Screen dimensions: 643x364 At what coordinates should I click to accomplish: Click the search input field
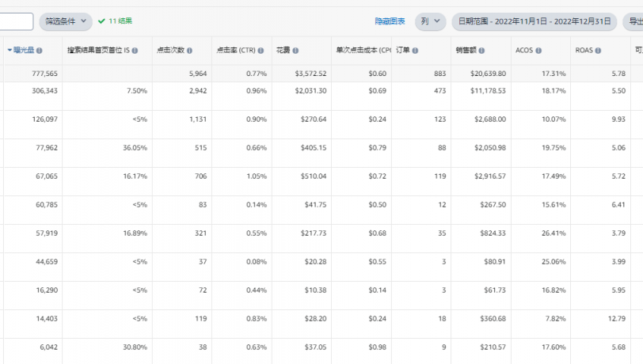pos(17,21)
